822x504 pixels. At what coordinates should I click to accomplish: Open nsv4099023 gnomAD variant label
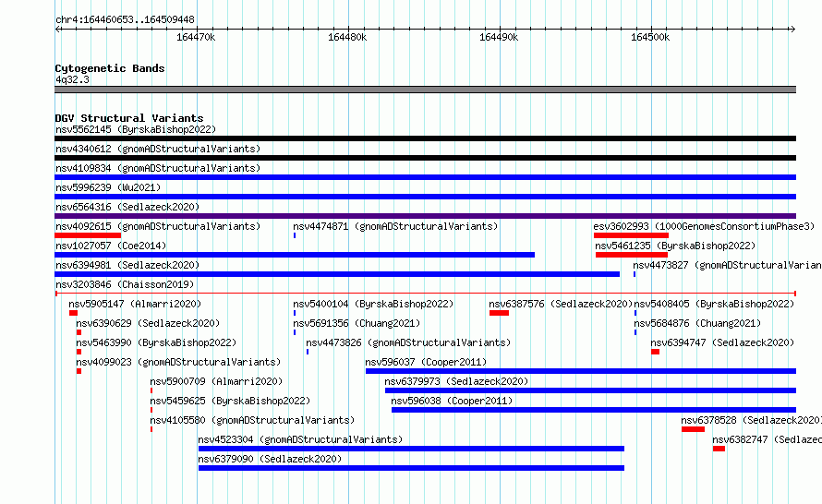coord(178,362)
